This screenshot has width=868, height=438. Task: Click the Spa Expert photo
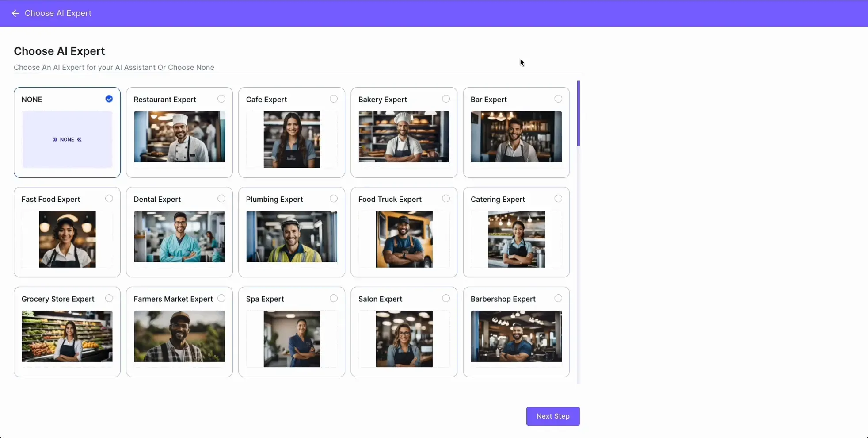click(x=292, y=339)
